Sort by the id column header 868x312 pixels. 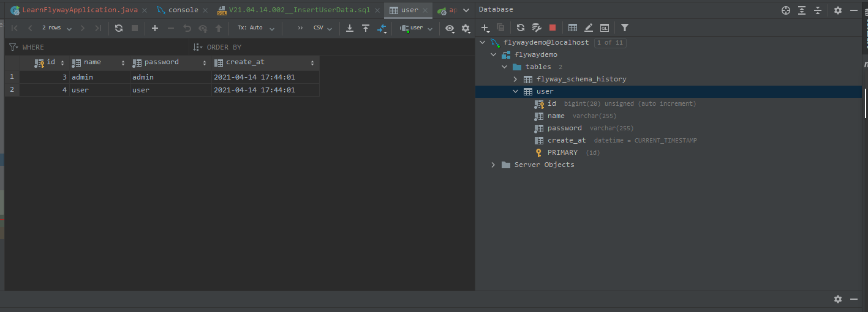(x=44, y=62)
